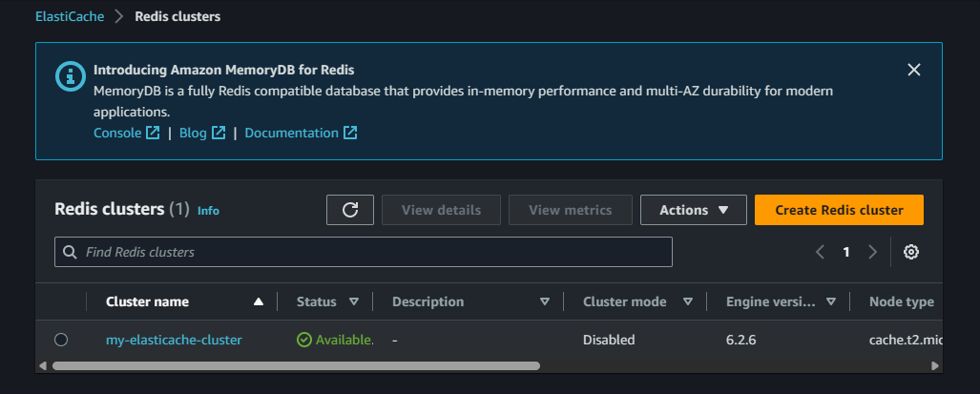Focus the Find Redis clusters search field
The height and width of the screenshot is (394, 980).
coord(364,252)
